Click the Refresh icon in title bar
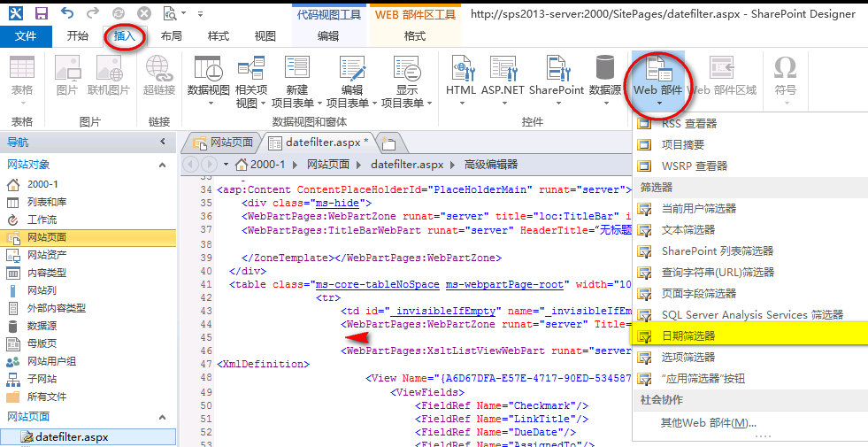This screenshot has width=868, height=447. 119,13
